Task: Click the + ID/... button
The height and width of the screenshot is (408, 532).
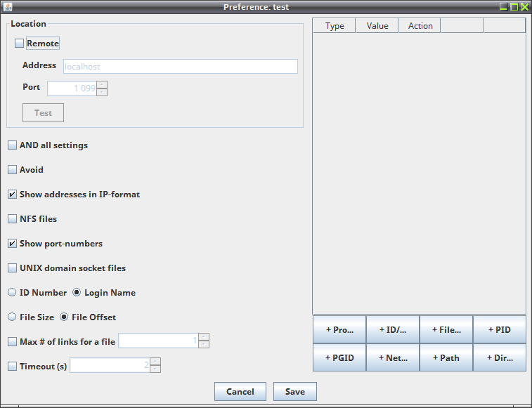Action: 393,329
